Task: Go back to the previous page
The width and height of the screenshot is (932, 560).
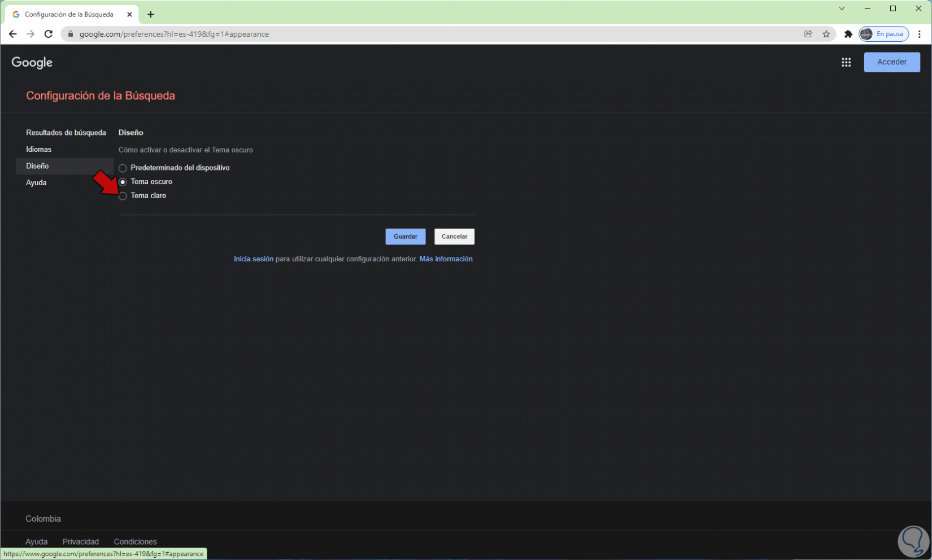Action: tap(12, 34)
